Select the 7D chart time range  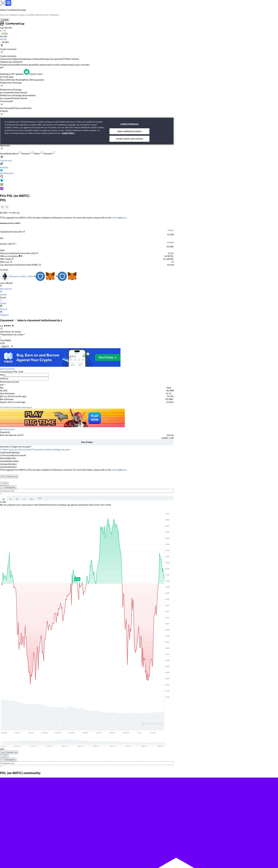pos(10,499)
